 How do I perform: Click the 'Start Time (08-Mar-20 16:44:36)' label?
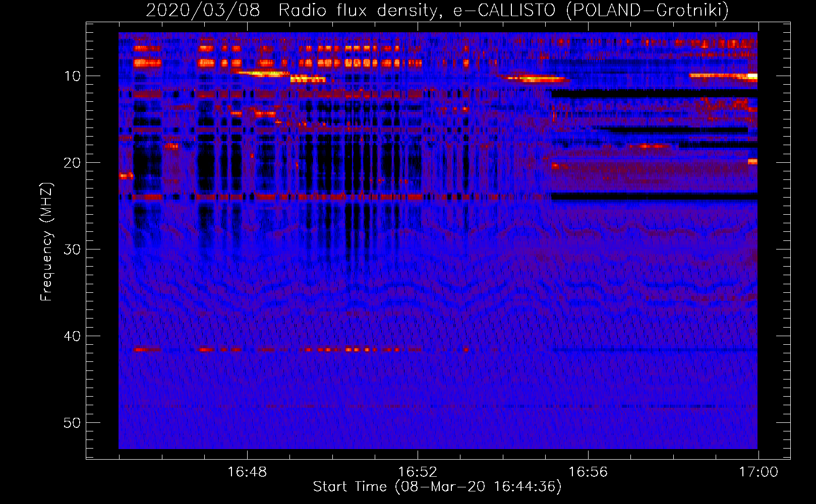tap(437, 487)
